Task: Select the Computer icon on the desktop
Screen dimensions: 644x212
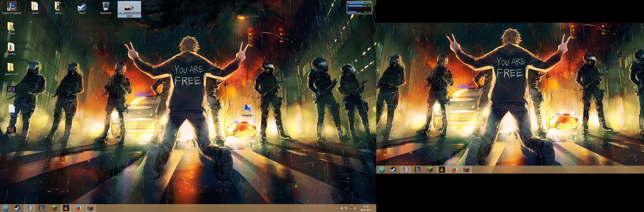Action: tap(247, 110)
